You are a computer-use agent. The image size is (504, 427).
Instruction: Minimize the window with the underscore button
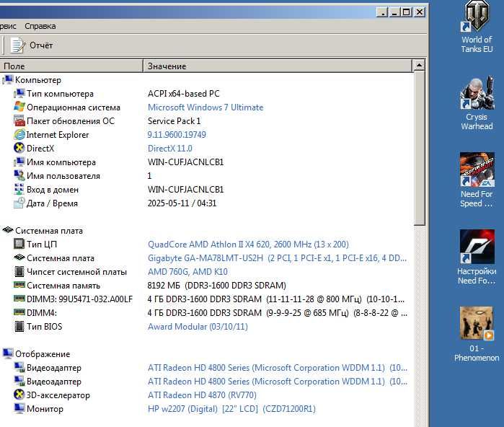(x=394, y=12)
